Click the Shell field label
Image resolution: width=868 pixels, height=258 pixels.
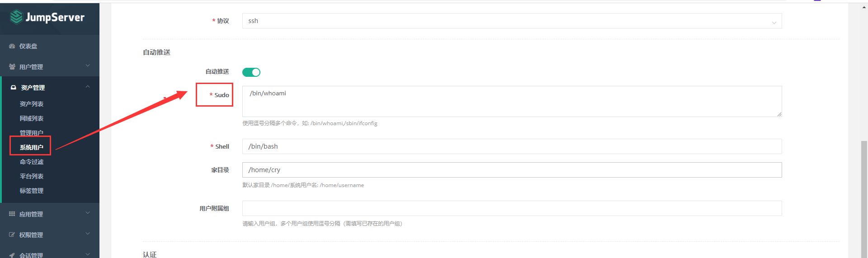[x=222, y=146]
